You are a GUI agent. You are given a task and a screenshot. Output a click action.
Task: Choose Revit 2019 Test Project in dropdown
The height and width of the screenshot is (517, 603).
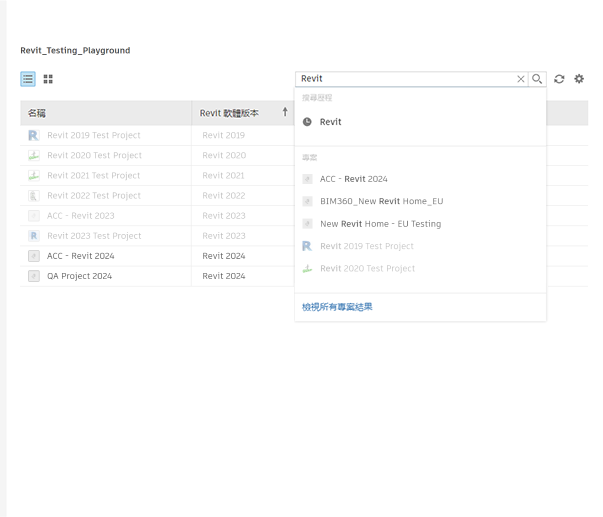(420, 246)
